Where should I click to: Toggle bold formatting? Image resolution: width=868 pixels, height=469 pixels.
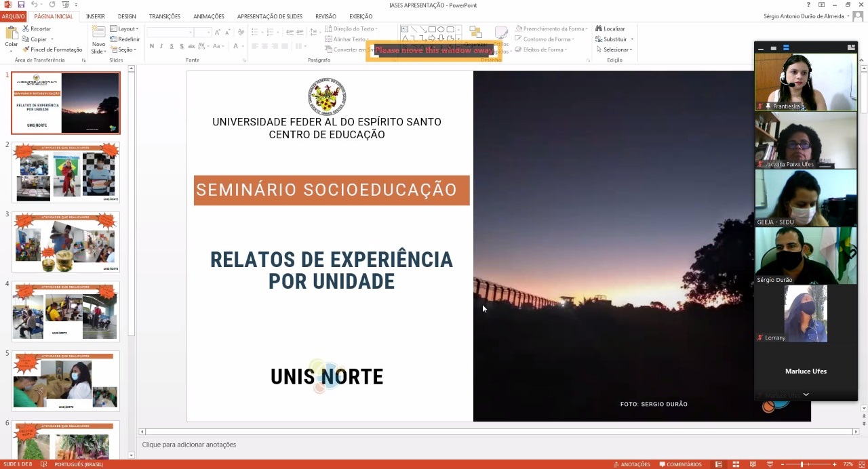pos(152,46)
